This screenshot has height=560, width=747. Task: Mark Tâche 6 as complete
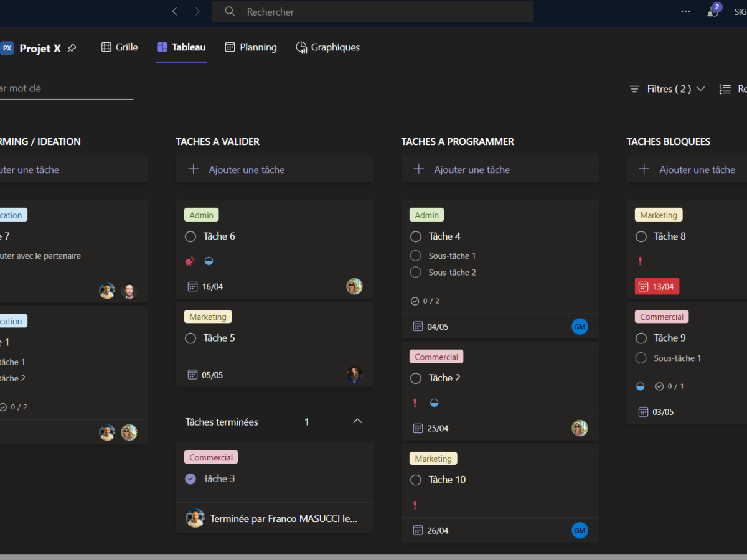pos(190,236)
